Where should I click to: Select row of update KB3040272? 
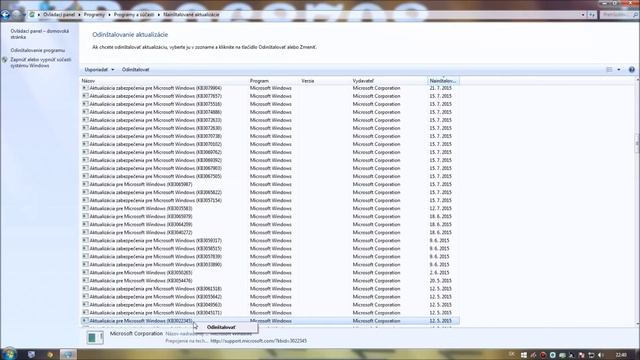point(270,232)
